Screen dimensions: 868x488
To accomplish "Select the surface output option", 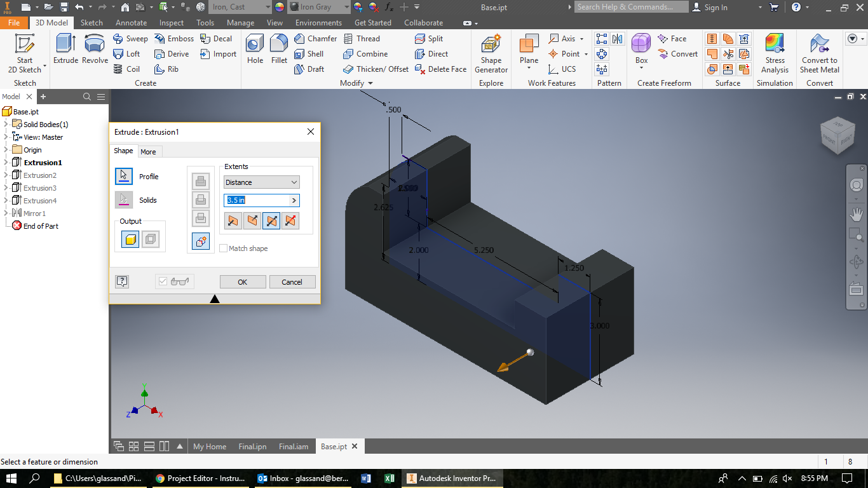I will 151,240.
